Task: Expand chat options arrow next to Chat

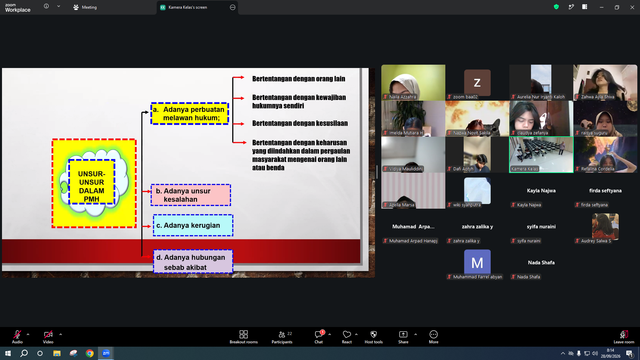Action: 329,334
